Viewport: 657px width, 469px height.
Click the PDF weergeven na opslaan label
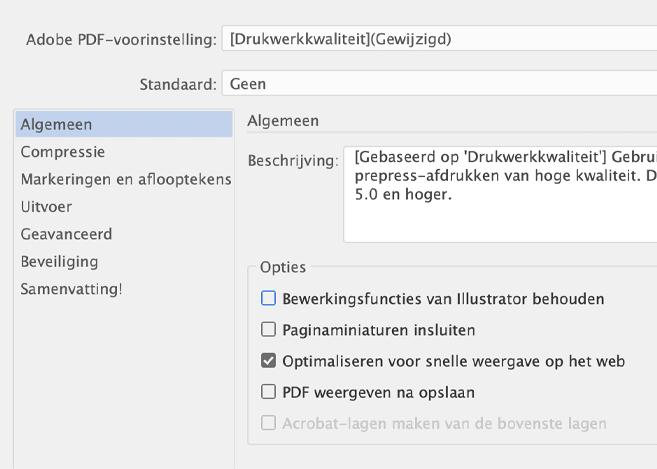click(x=379, y=393)
